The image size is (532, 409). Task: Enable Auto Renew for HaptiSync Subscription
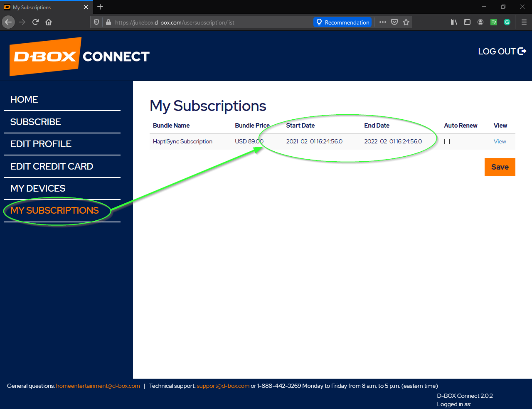(x=447, y=141)
